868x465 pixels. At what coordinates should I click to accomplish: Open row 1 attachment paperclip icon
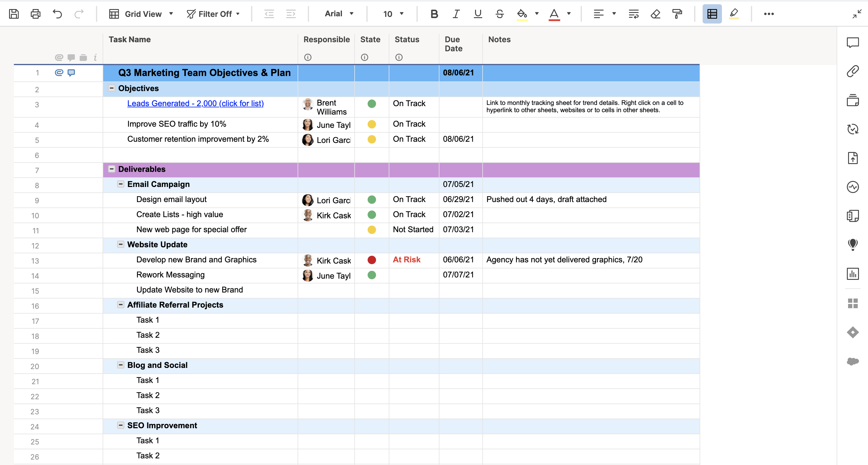click(x=59, y=73)
